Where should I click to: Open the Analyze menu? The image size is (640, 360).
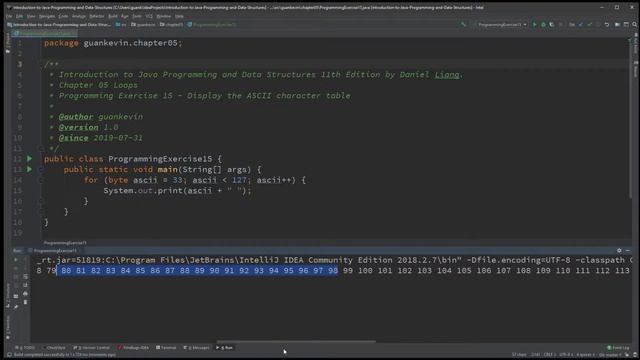79,16
